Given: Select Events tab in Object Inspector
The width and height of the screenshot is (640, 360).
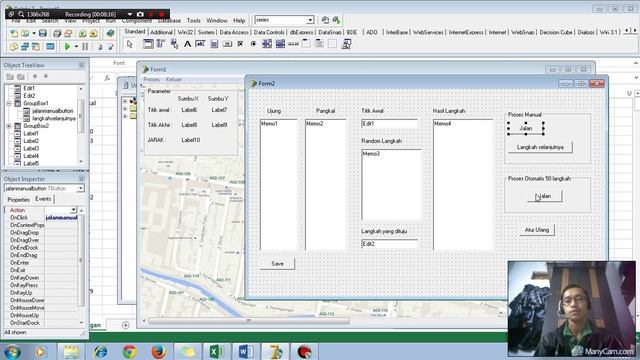Looking at the screenshot, I should tap(43, 199).
